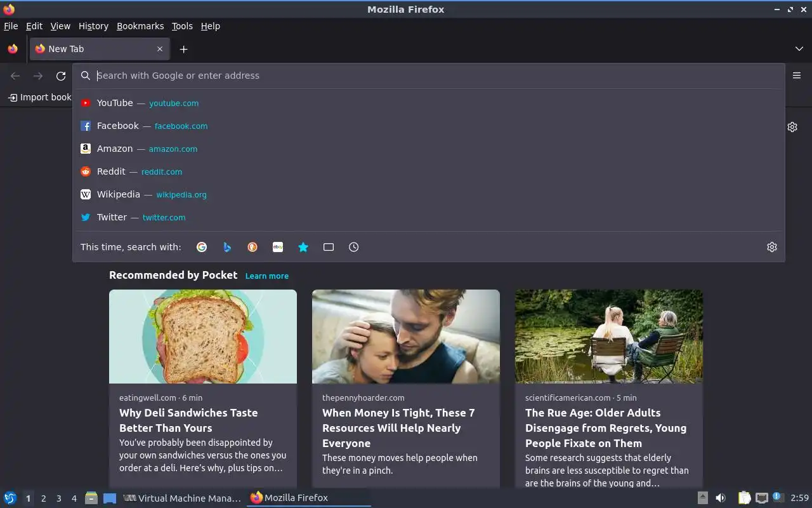
Task: Select the Wikipedia suggestion row
Action: click(429, 194)
